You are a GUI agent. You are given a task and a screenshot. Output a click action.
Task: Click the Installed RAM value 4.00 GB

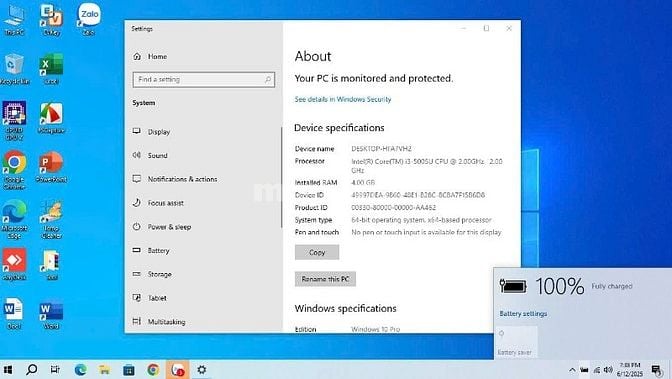(x=363, y=183)
